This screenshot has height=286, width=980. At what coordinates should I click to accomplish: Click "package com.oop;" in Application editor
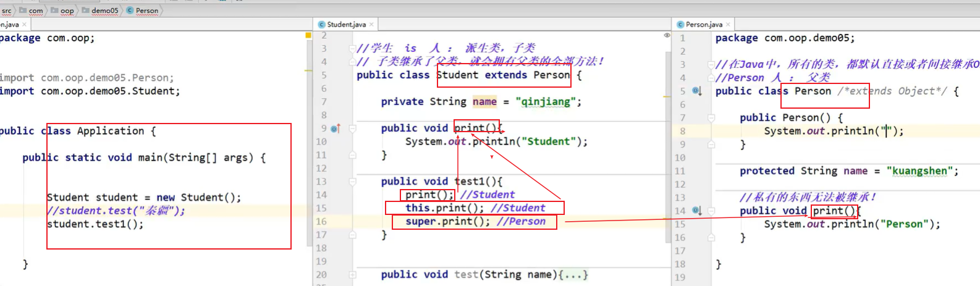pyautogui.click(x=48, y=38)
